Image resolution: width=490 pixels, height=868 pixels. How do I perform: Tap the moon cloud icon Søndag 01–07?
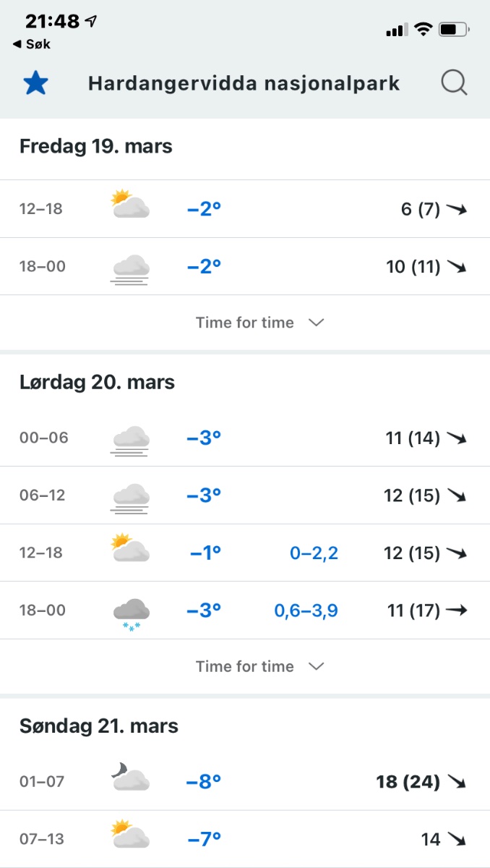[130, 780]
